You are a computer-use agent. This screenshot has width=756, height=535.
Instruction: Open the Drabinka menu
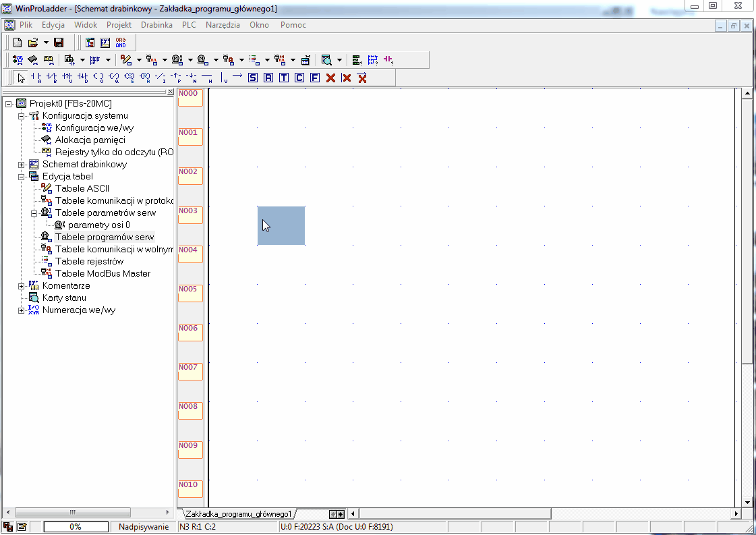[156, 25]
